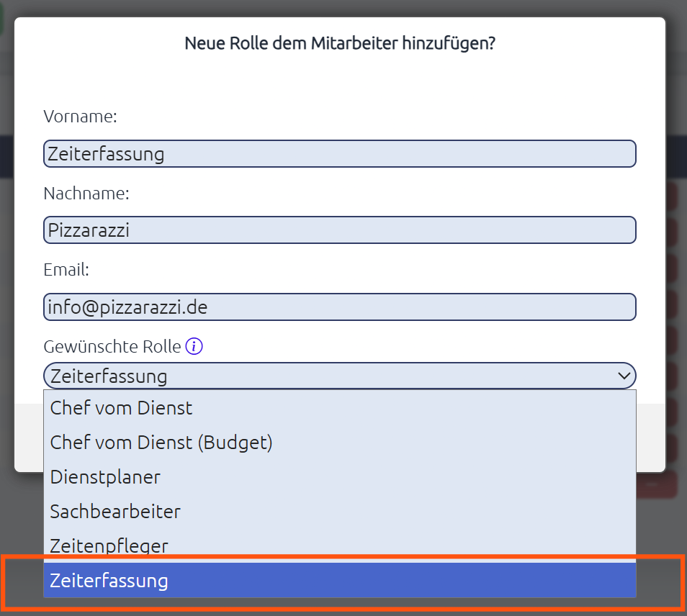This screenshot has height=616, width=687.
Task: Pick Dienstplaner from the role list
Action: 340,477
